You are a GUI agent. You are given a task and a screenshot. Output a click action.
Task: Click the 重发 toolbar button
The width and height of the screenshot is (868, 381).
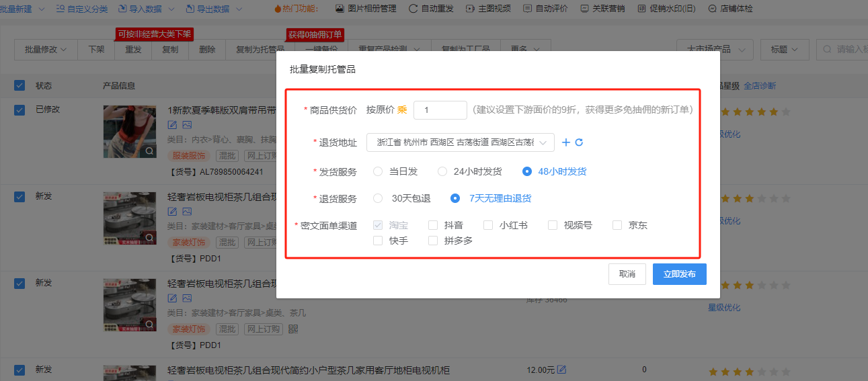coord(133,50)
